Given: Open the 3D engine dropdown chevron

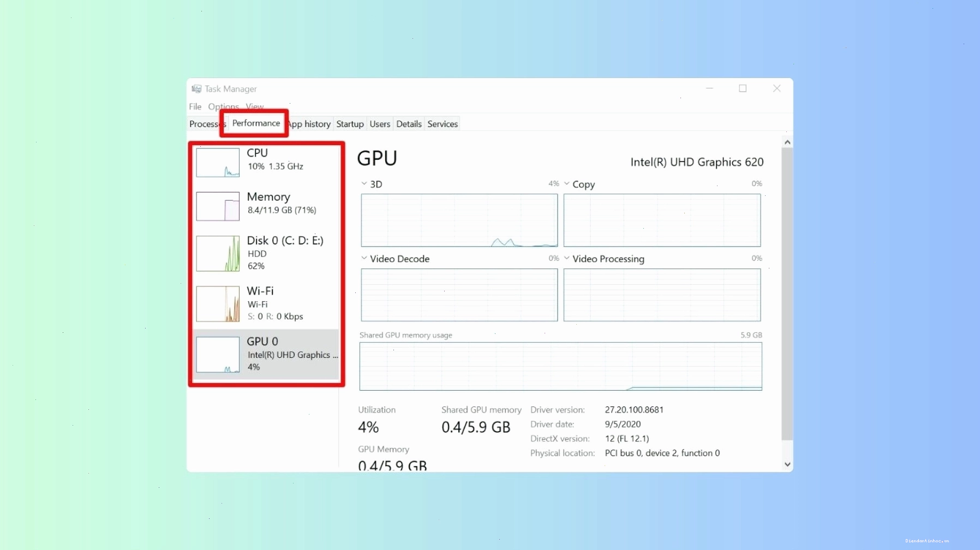Looking at the screenshot, I should (x=364, y=184).
